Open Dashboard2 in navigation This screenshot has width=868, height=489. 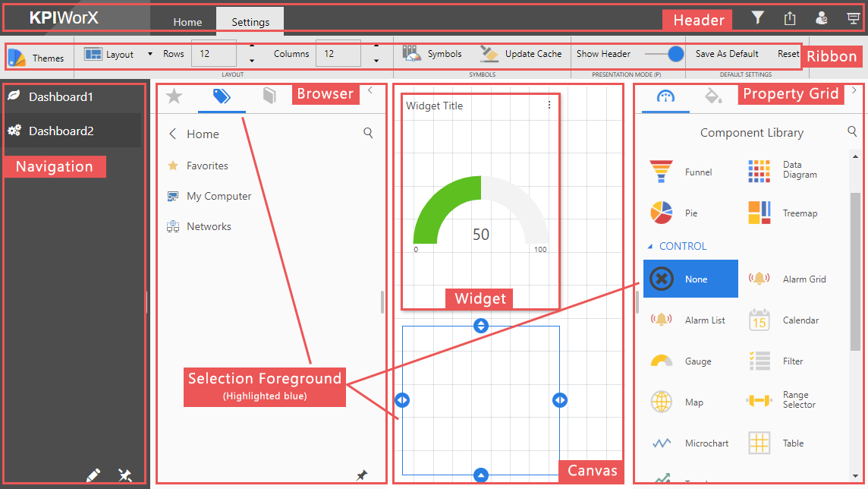[x=61, y=131]
